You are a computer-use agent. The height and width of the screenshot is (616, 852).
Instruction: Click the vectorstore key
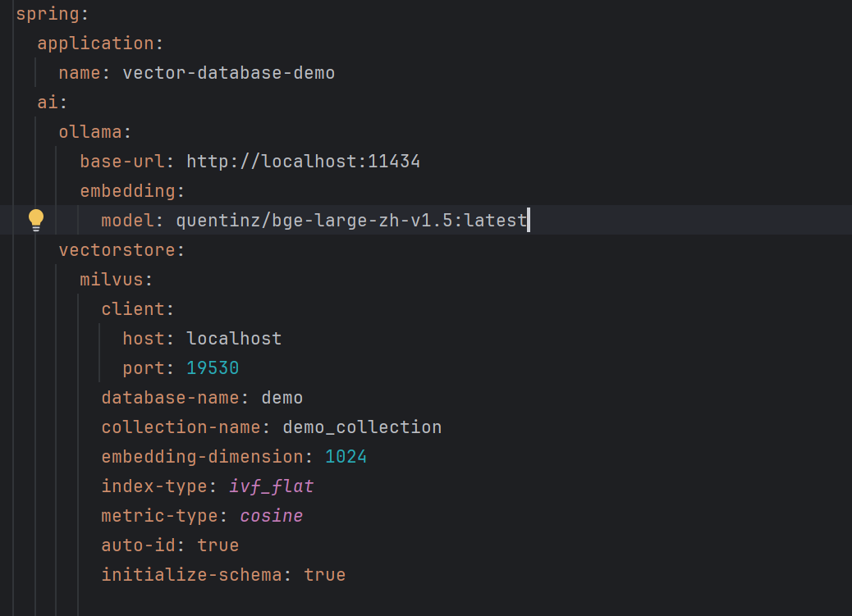tap(117, 250)
